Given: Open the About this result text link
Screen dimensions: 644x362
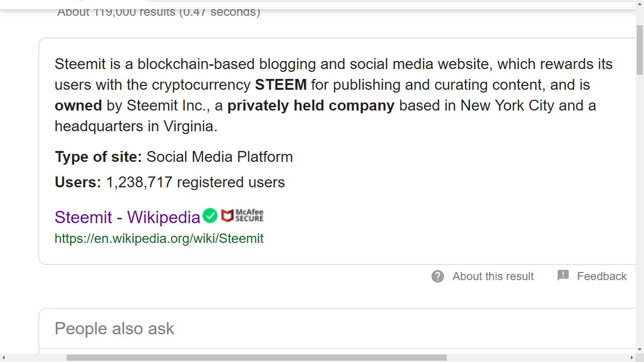Looking at the screenshot, I should tap(493, 276).
